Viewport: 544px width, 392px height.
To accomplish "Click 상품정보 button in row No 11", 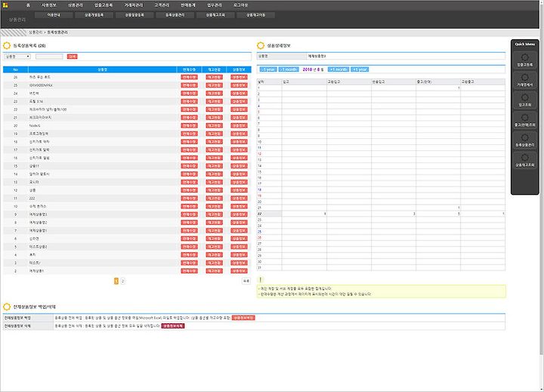I will (239, 198).
